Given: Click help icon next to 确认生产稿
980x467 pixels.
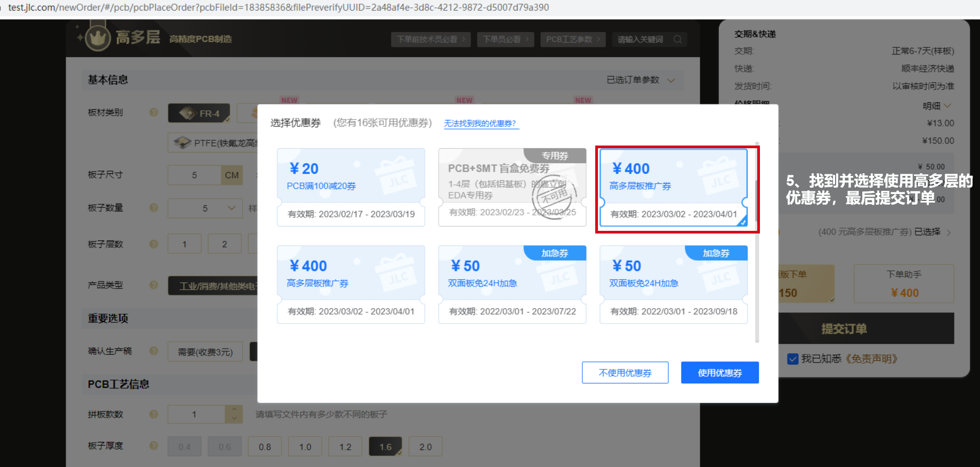Looking at the screenshot, I should click(x=153, y=351).
